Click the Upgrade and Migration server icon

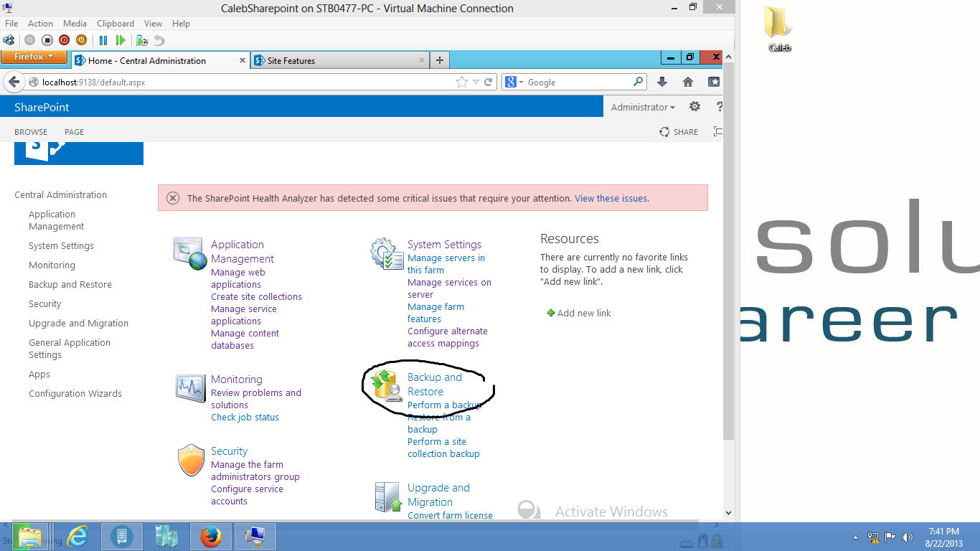(388, 496)
